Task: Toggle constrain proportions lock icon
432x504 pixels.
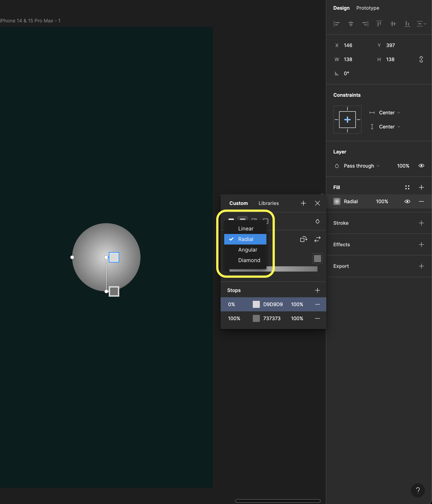Action: [421, 59]
